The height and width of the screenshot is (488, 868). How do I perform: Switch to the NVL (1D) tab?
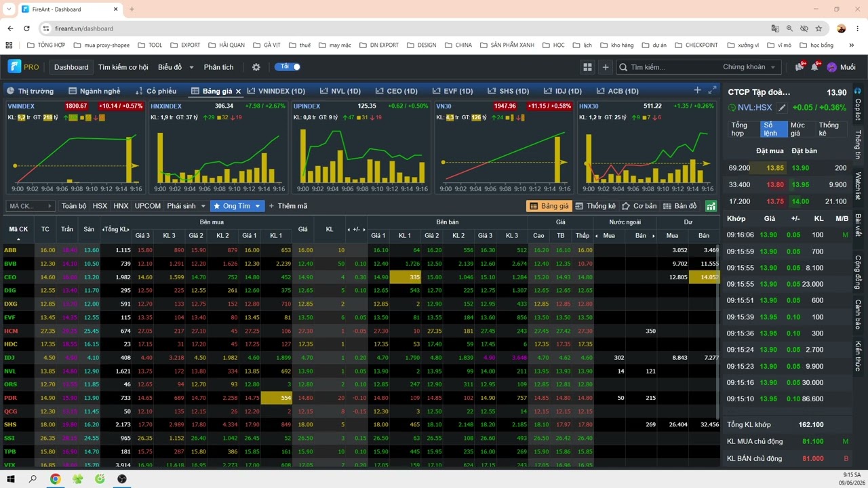pyautogui.click(x=339, y=91)
